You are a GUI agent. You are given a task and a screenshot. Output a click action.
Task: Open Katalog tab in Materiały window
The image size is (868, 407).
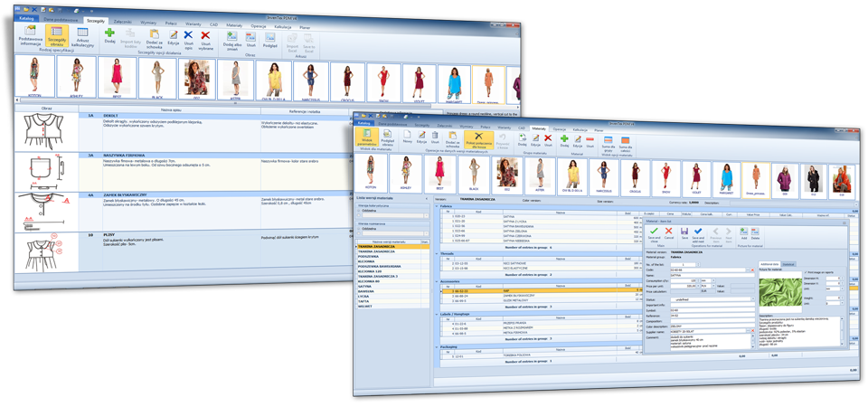(363, 123)
